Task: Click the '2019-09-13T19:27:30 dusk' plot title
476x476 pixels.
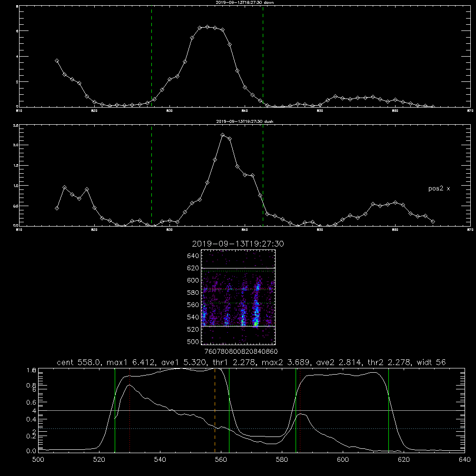Action: (245, 121)
